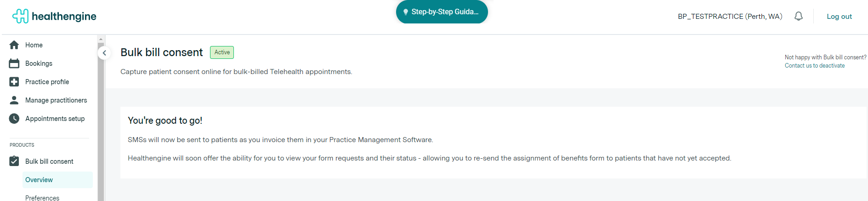Click the Home house icon
868x201 pixels.
14,45
